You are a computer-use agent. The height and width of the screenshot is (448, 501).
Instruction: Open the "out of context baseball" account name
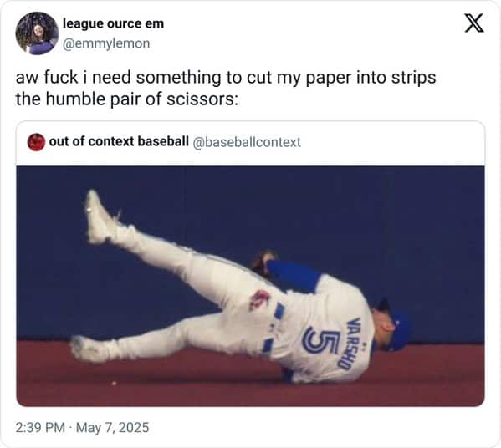(119, 141)
